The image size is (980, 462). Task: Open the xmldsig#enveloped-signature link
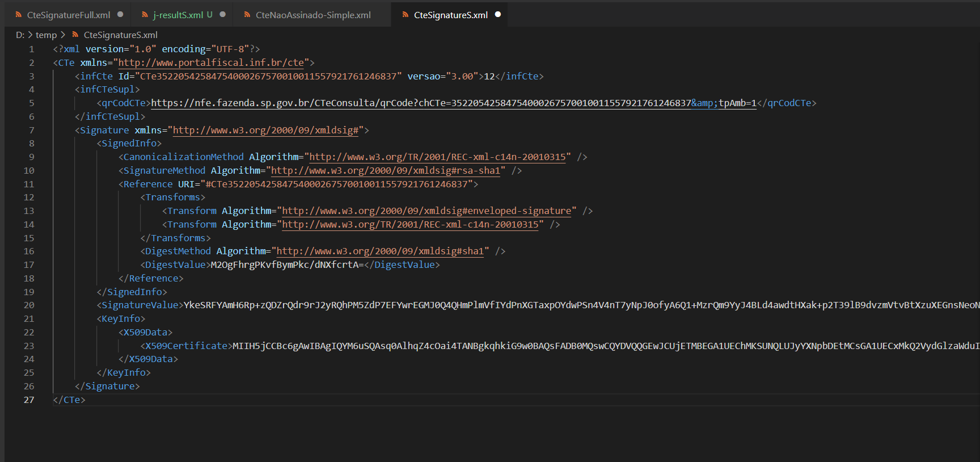point(426,211)
